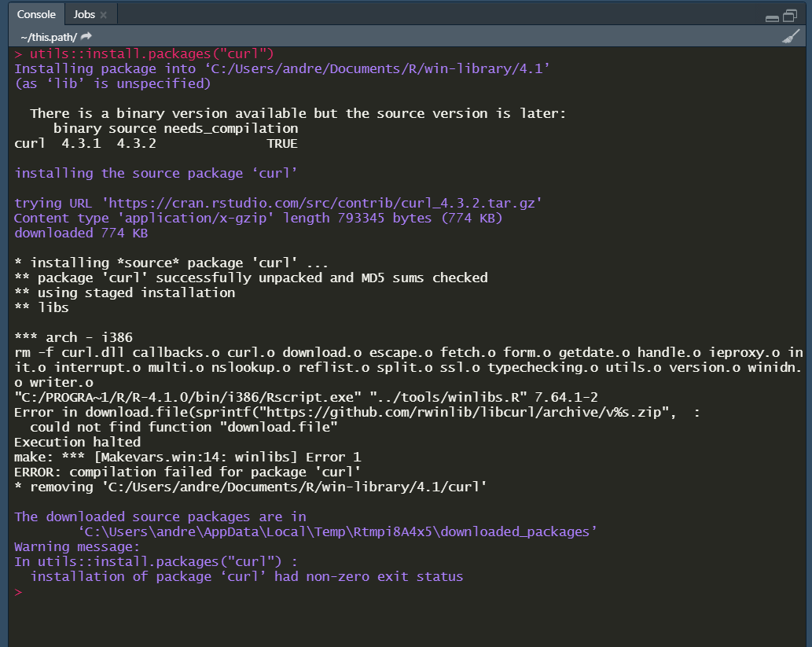This screenshot has height=647, width=812.
Task: Clear console with the broom icon
Action: [790, 37]
